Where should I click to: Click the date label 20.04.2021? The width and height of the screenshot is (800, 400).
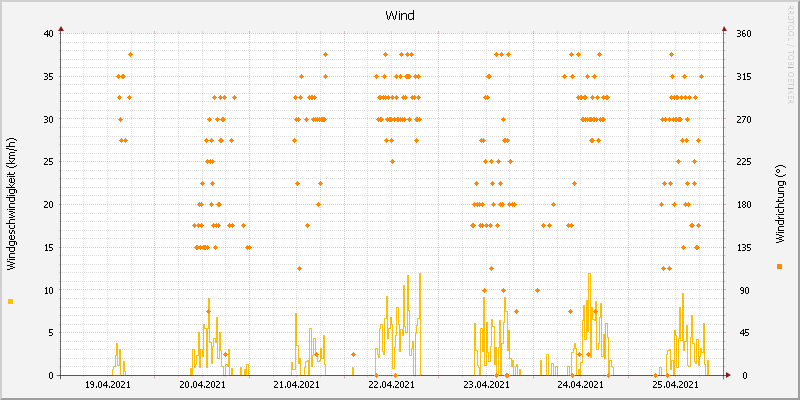[203, 385]
